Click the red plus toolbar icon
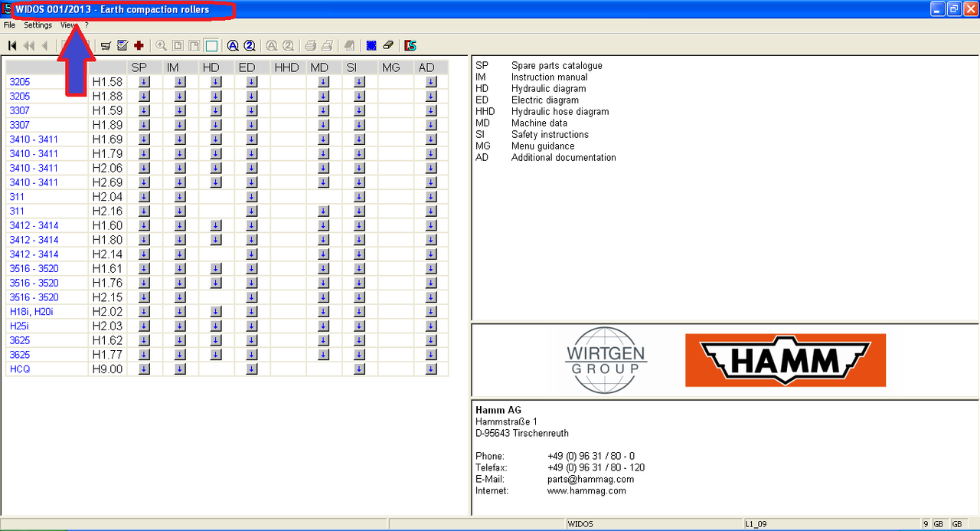 coord(139,45)
